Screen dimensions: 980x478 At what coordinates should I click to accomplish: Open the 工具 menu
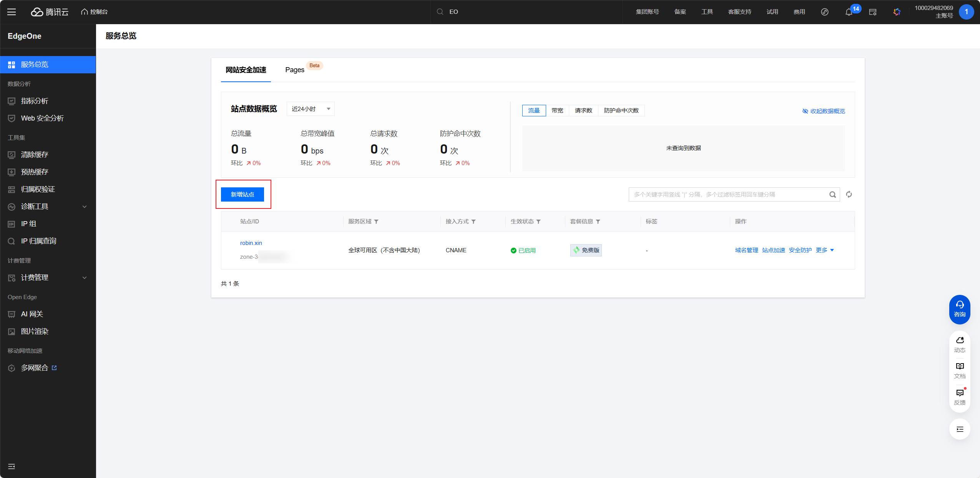point(707,12)
